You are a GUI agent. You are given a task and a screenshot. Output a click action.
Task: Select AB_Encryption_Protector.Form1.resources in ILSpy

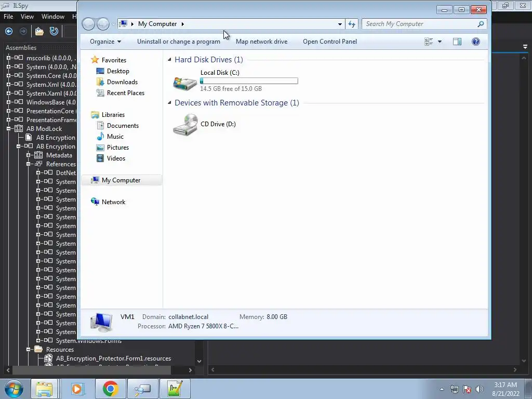(x=113, y=358)
